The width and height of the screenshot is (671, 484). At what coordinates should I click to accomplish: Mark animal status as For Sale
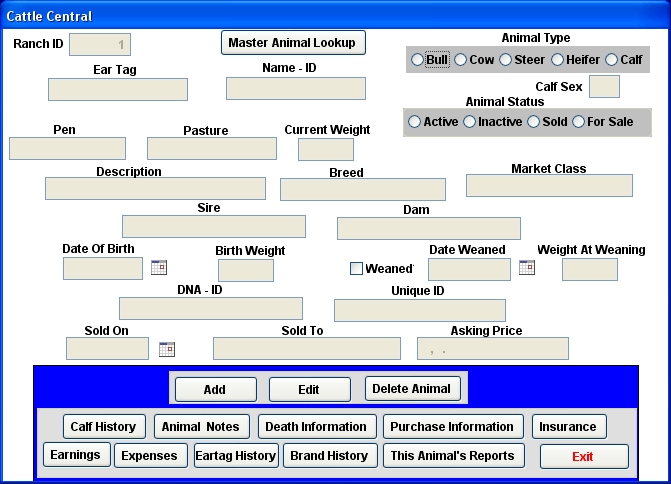click(x=579, y=122)
